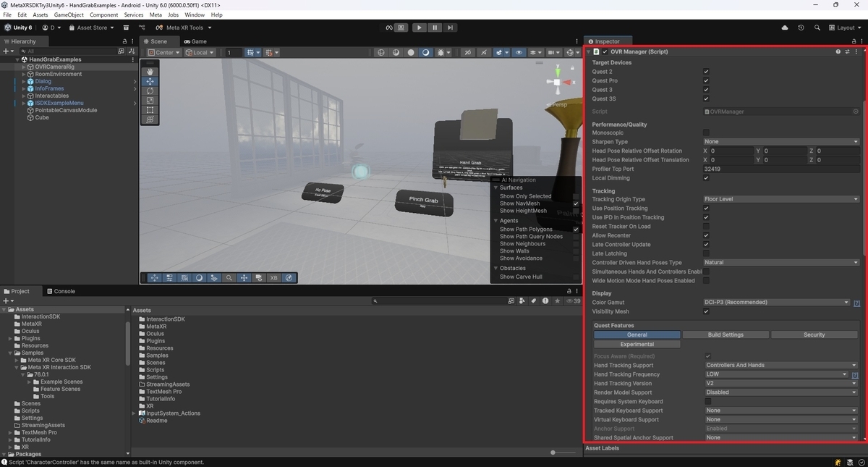
Task: Select the Scale tool in Scene view
Action: [x=150, y=101]
